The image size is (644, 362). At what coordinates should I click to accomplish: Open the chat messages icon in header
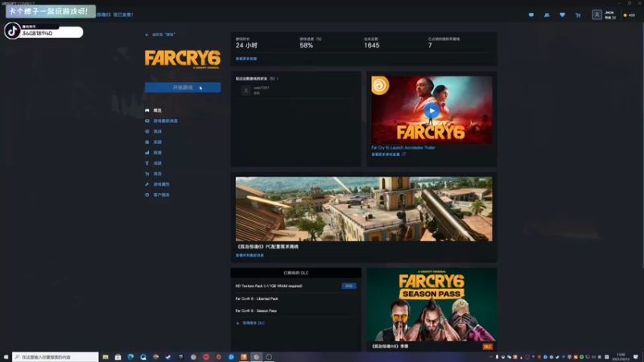(531, 14)
